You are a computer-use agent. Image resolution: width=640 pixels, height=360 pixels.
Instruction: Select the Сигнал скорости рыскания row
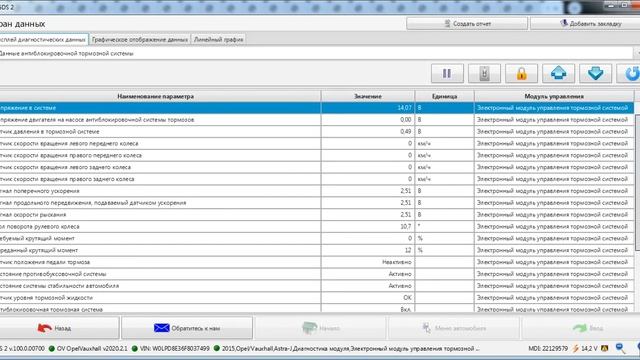point(317,214)
